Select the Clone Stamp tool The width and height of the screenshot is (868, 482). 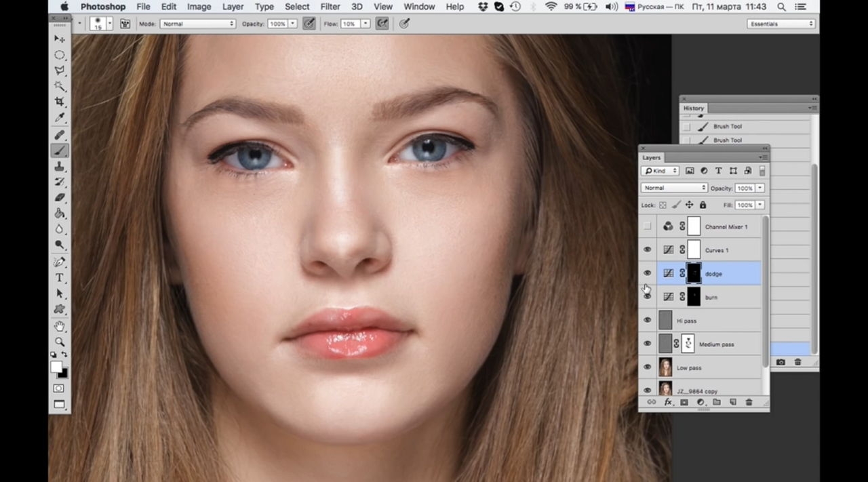[60, 166]
